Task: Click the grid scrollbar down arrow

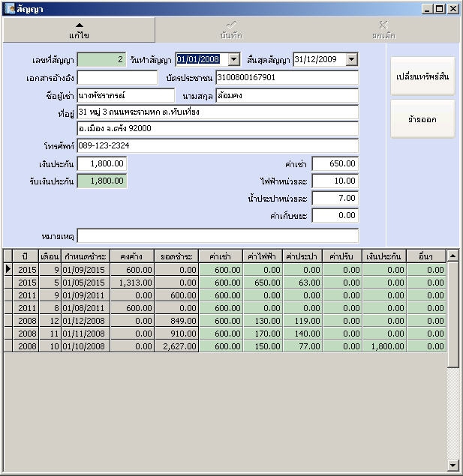Action: [x=453, y=465]
